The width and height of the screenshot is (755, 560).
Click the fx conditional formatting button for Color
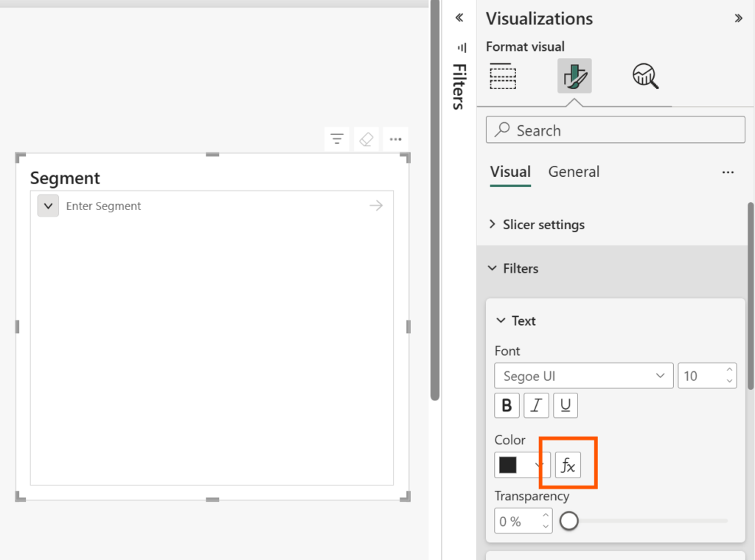point(568,464)
